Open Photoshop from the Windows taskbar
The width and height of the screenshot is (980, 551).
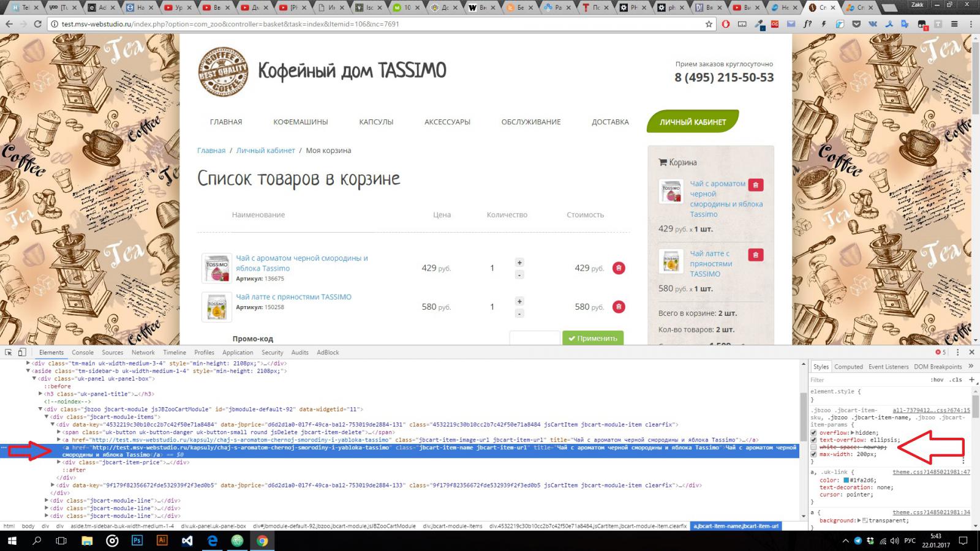click(x=137, y=541)
